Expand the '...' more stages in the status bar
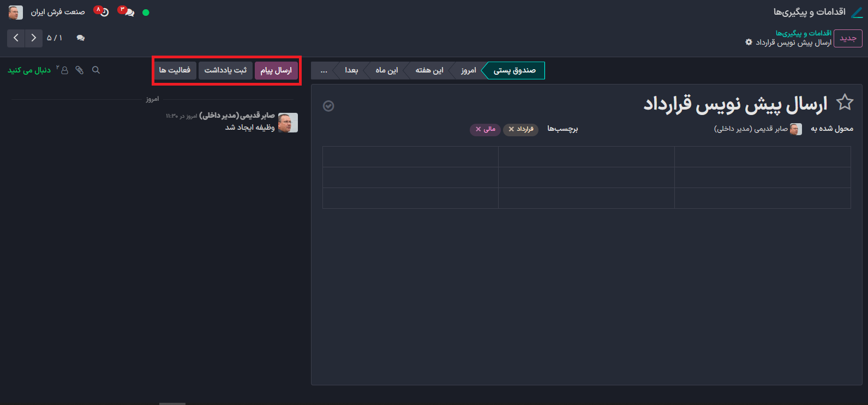The height and width of the screenshot is (405, 868). (x=324, y=70)
